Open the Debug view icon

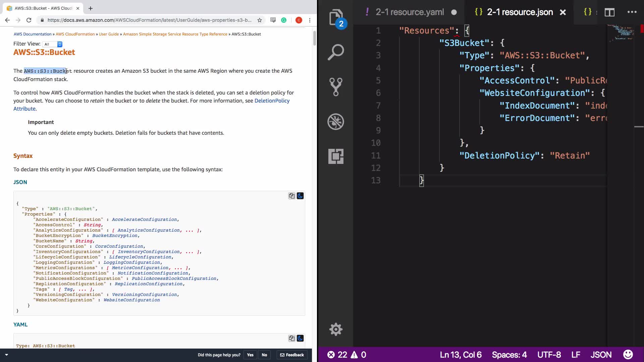(336, 122)
